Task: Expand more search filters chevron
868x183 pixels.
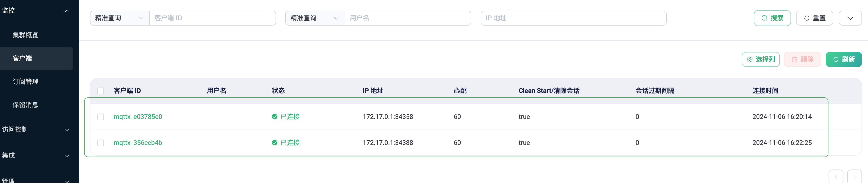Action: (850, 18)
